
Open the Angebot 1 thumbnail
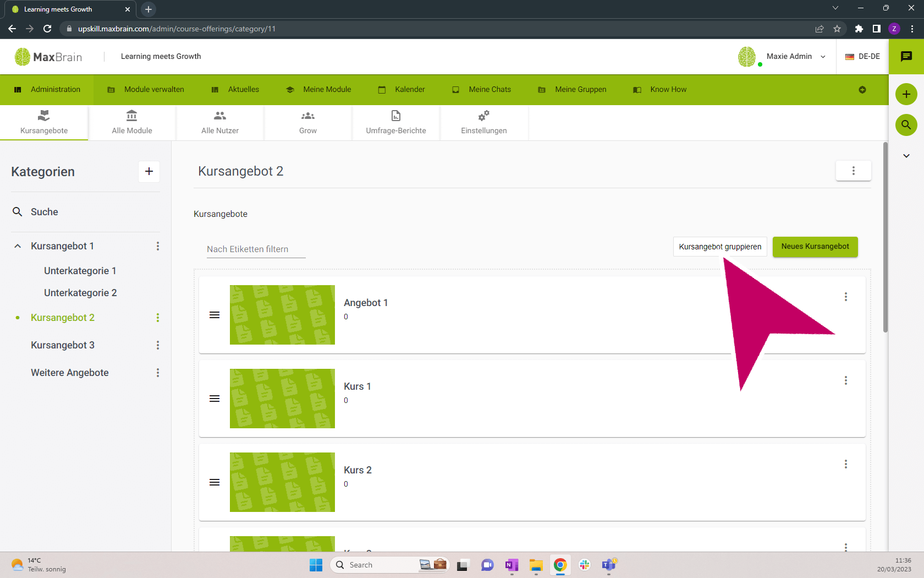pyautogui.click(x=282, y=315)
